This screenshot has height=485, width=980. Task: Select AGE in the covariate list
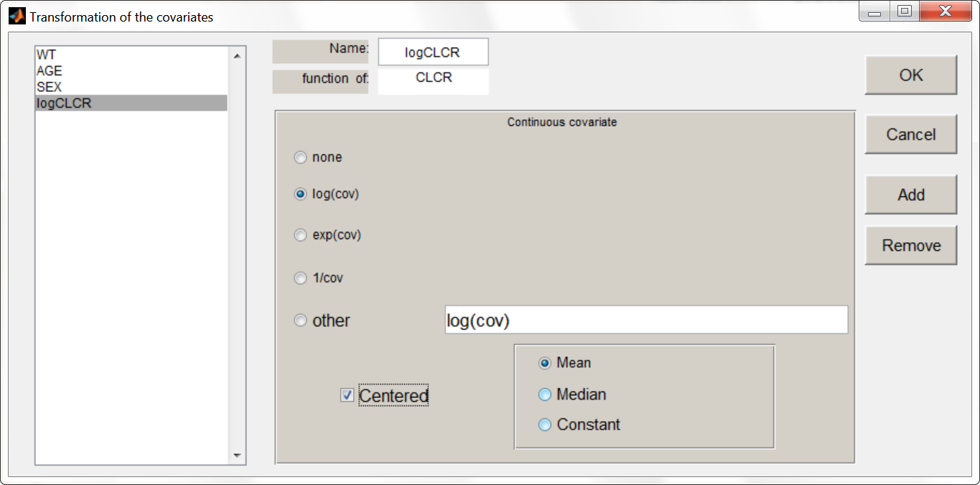click(x=50, y=71)
